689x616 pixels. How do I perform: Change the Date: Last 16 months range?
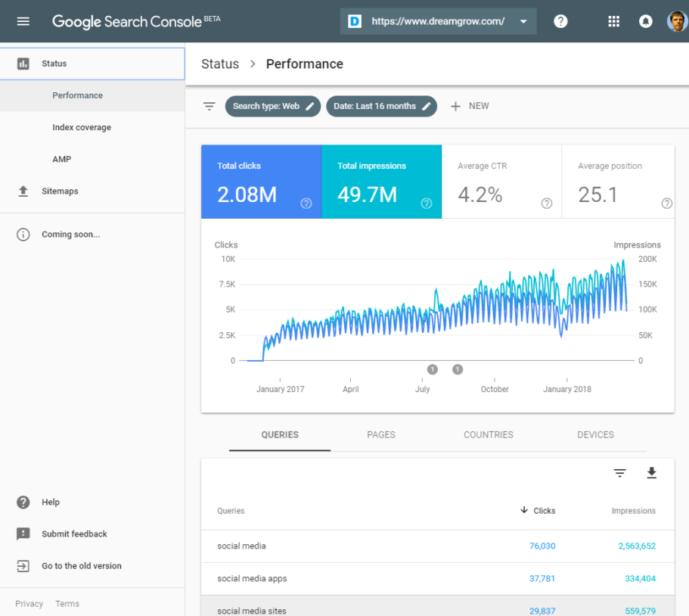[381, 106]
